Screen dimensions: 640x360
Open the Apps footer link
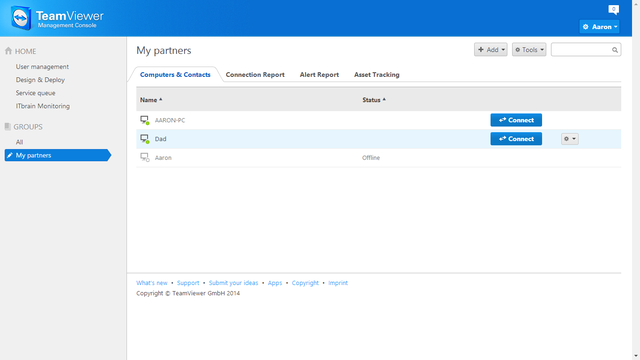click(x=275, y=283)
